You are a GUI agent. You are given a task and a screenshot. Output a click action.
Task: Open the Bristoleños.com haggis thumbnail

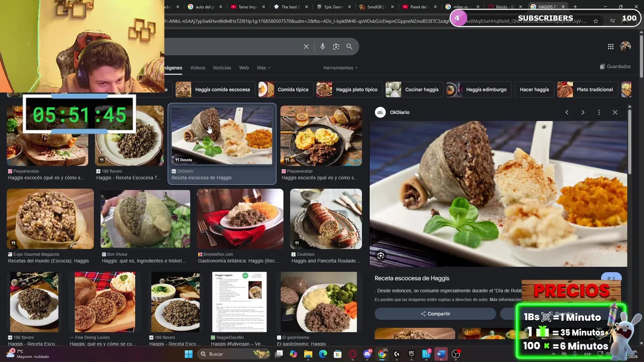240,219
